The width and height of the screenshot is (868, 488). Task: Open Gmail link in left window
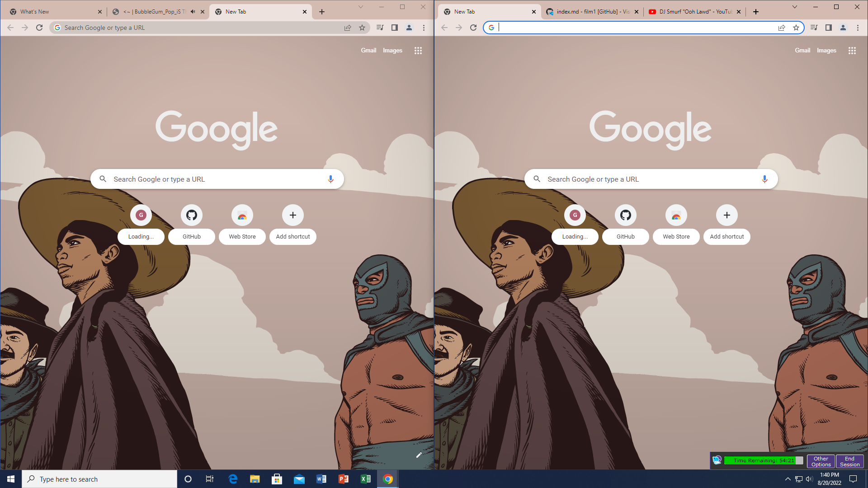click(x=368, y=51)
